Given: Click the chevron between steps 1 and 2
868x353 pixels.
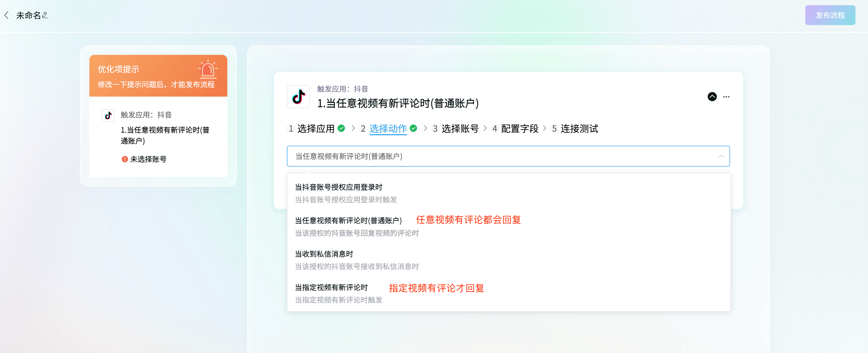Looking at the screenshot, I should tap(353, 128).
